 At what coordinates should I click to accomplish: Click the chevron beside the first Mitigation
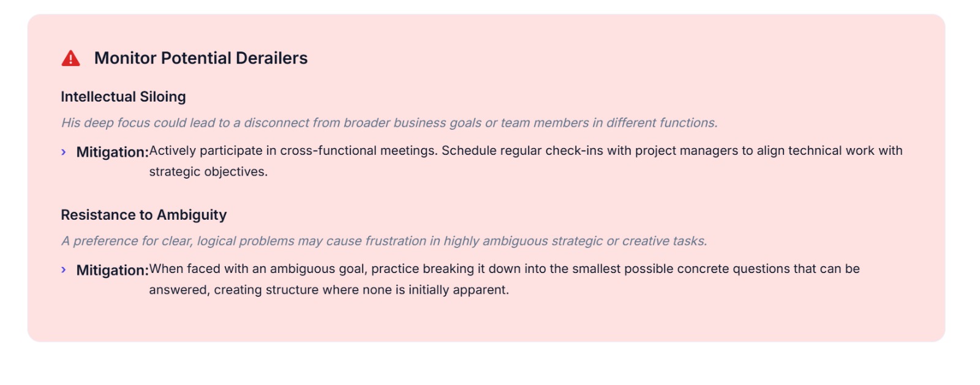(x=63, y=152)
